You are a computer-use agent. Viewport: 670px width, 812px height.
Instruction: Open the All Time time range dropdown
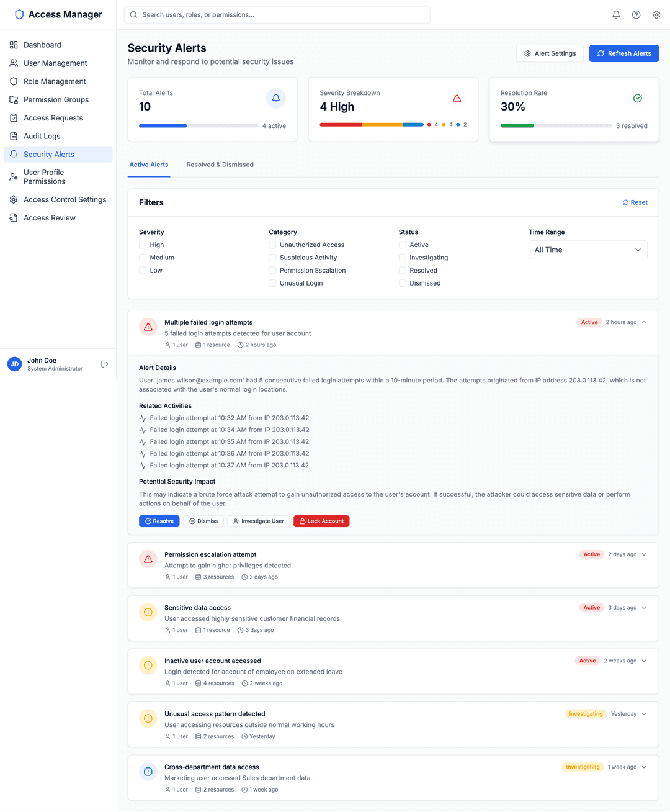(587, 250)
